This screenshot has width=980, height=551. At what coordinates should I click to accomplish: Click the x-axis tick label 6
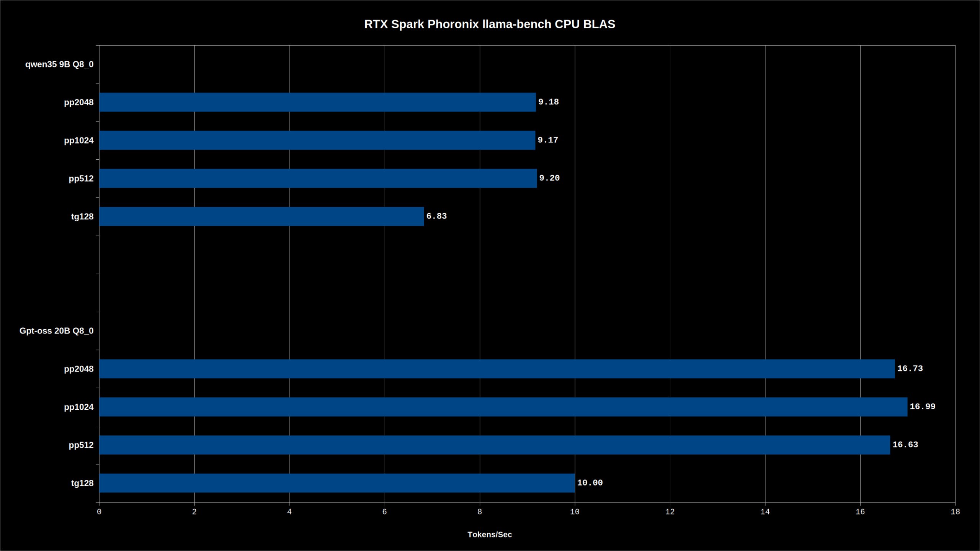click(x=385, y=512)
